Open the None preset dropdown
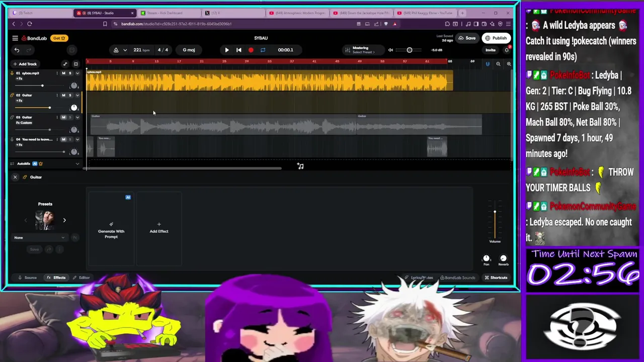This screenshot has width=644, height=362. click(41, 238)
